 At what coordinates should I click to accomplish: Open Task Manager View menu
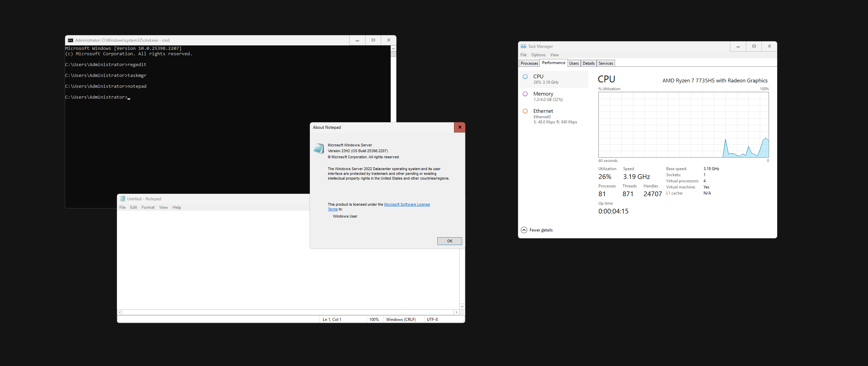(554, 55)
